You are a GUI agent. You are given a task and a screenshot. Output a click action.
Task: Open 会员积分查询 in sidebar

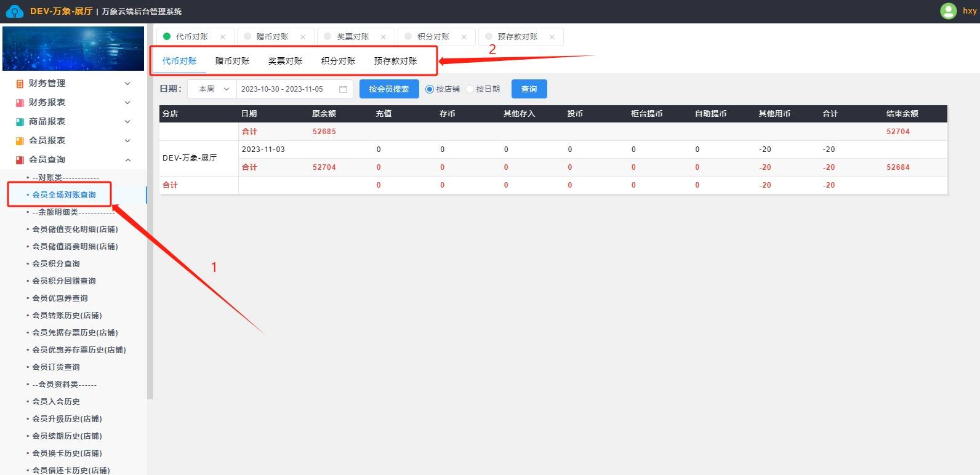tap(56, 264)
